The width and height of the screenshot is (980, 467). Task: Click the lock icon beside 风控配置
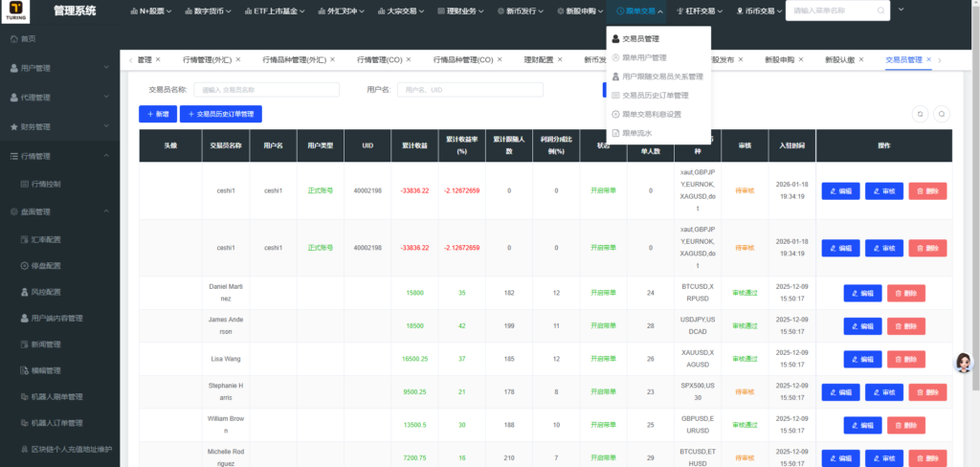[24, 292]
